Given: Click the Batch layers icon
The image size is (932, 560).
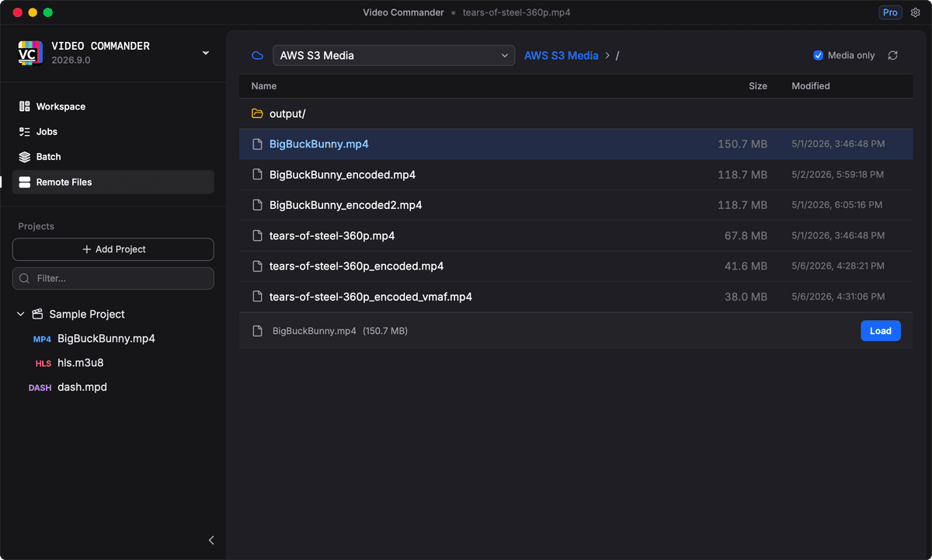Looking at the screenshot, I should (x=25, y=156).
